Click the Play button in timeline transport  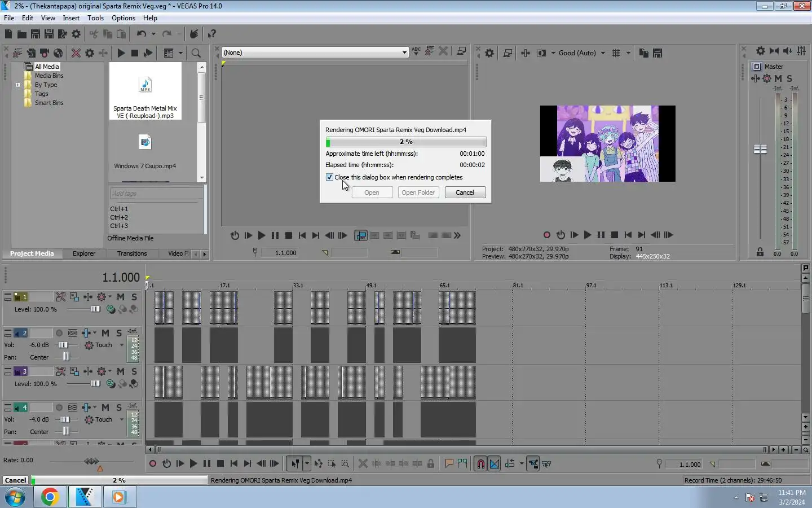point(193,463)
